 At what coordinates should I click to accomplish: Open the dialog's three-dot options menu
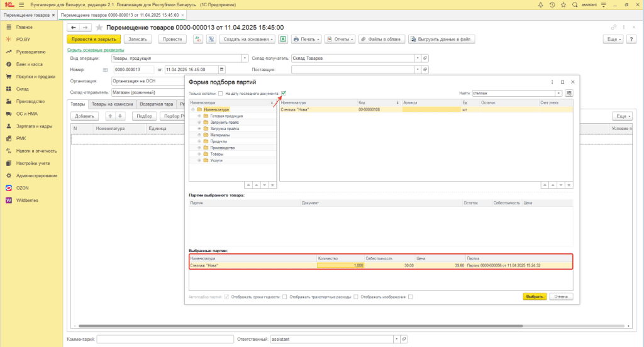tap(552, 82)
